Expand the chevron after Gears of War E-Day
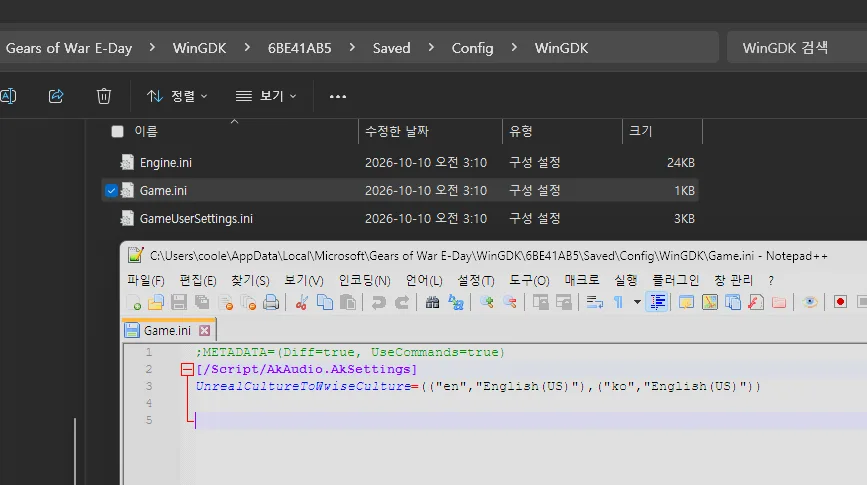 (152, 48)
